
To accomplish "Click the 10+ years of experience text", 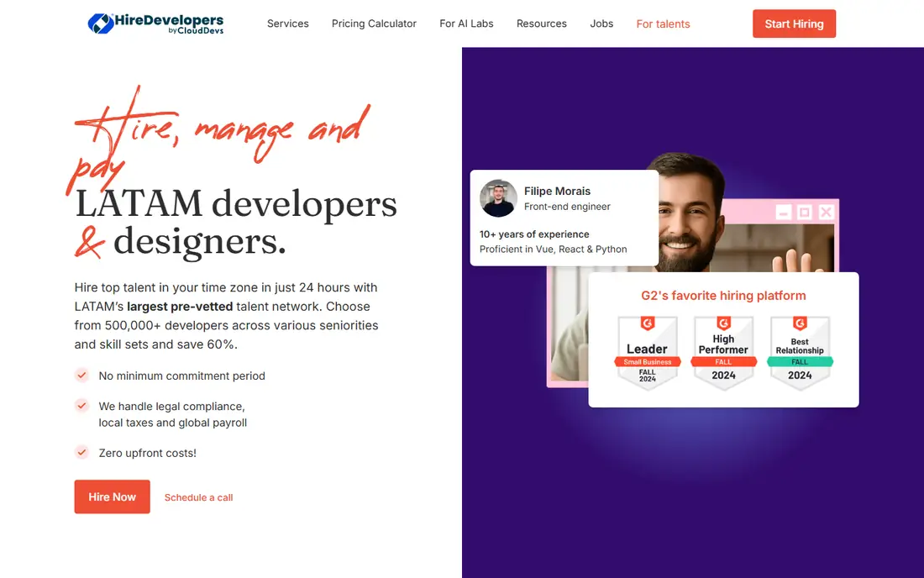I will [x=534, y=234].
